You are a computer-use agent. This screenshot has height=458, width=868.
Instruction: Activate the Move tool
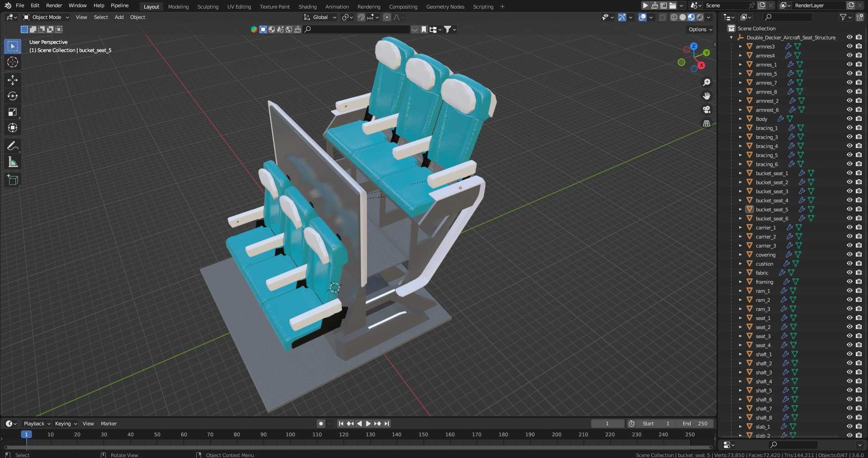pyautogui.click(x=13, y=80)
